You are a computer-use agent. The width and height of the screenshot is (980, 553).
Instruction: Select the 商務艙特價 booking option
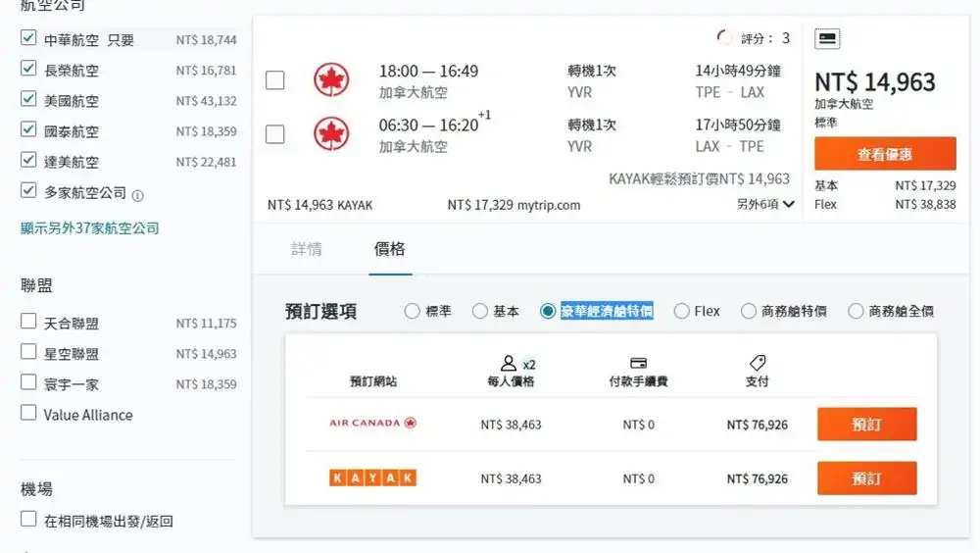pos(748,311)
